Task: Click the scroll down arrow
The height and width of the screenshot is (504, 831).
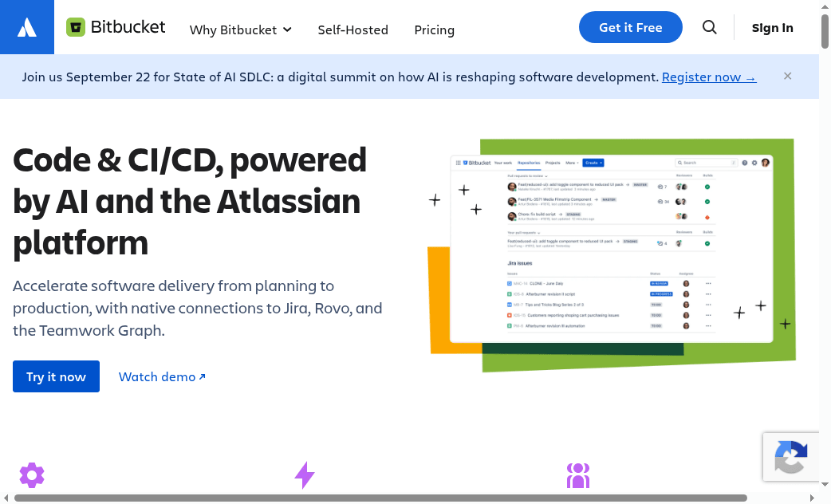Action: point(825,484)
